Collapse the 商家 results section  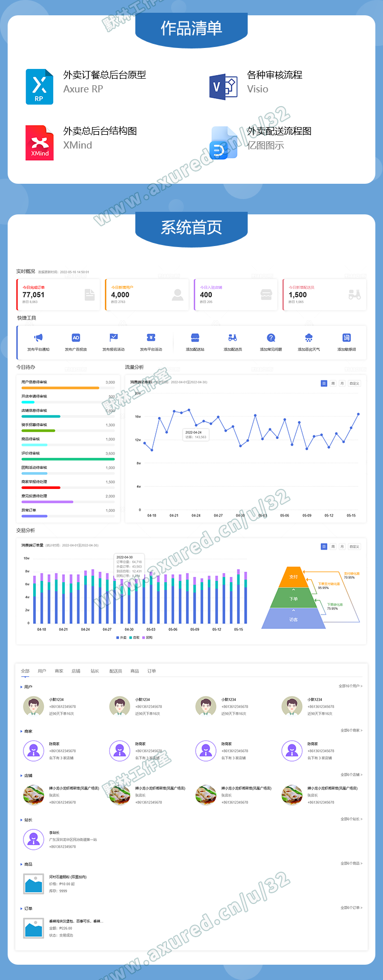[21, 731]
